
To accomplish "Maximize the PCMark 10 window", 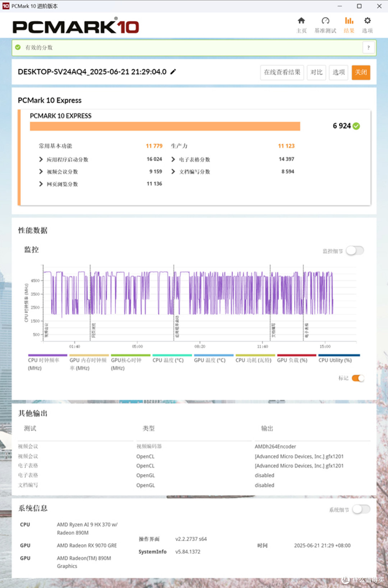I will (359, 6).
